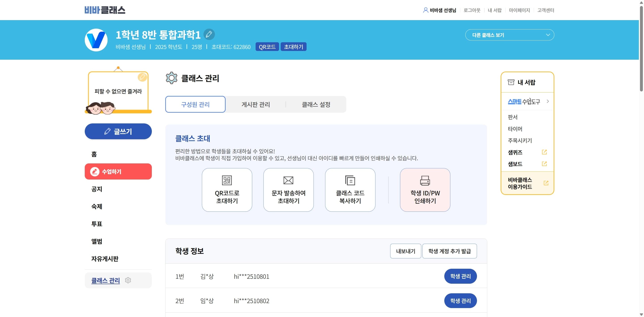
Task: Click the 수업하기 button
Action: click(118, 171)
